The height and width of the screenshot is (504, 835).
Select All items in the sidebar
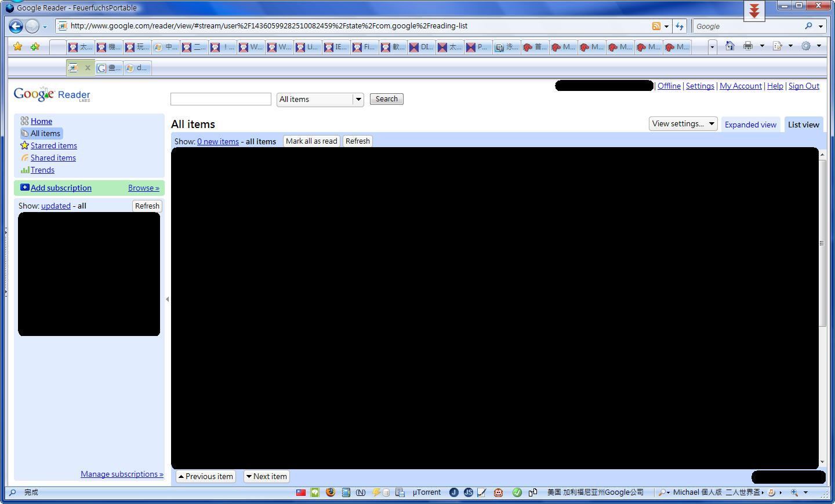[45, 133]
